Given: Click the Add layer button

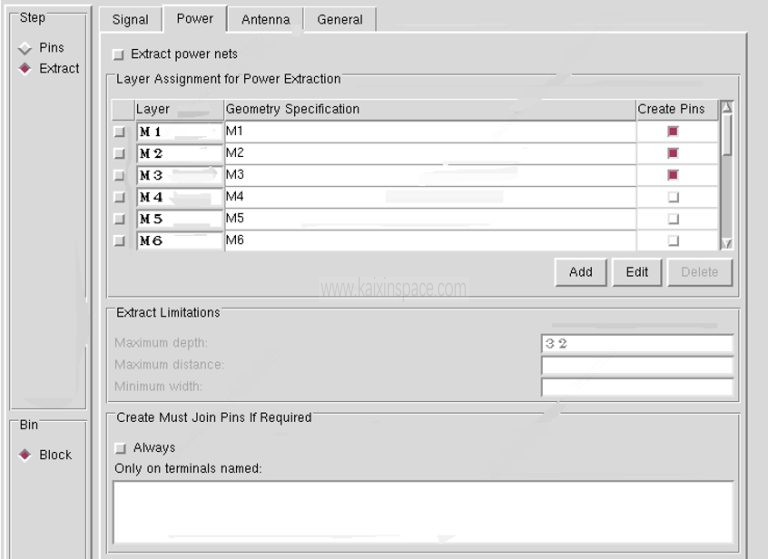Looking at the screenshot, I should pos(580,272).
